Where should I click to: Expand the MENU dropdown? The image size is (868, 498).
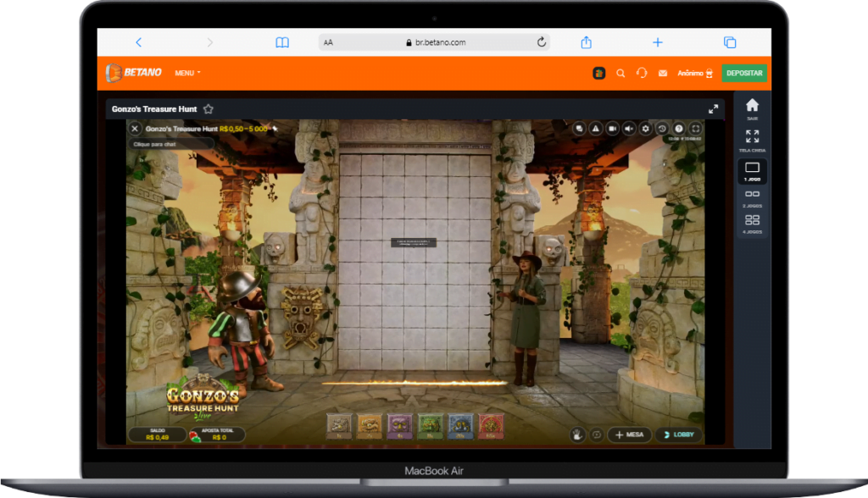point(187,73)
